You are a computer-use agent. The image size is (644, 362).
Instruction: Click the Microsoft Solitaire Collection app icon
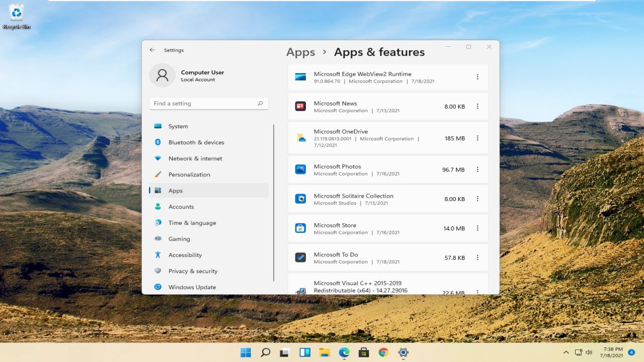pyautogui.click(x=300, y=199)
